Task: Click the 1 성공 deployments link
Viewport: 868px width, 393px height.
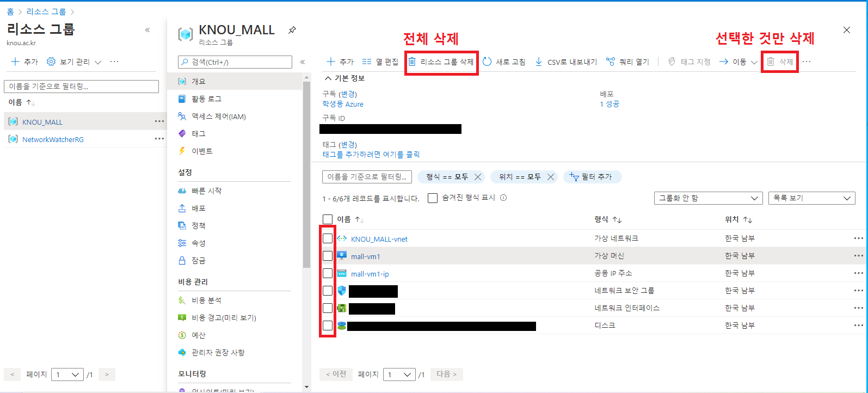Action: pyautogui.click(x=610, y=104)
